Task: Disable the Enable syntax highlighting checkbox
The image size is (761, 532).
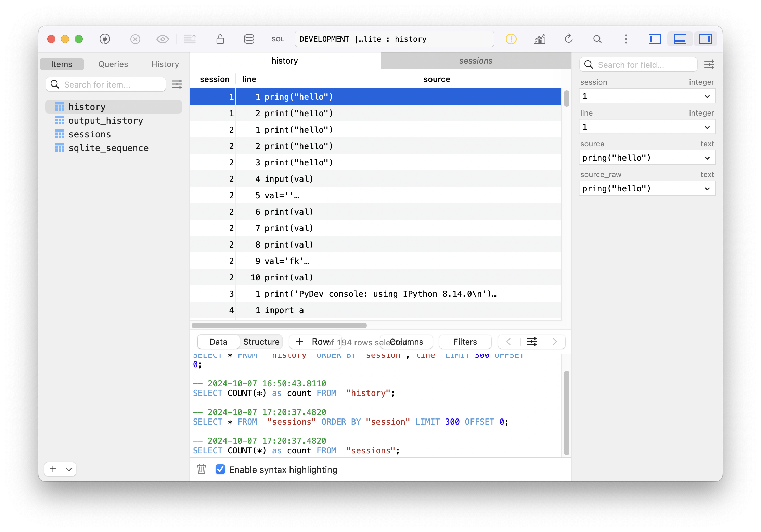Action: (220, 469)
